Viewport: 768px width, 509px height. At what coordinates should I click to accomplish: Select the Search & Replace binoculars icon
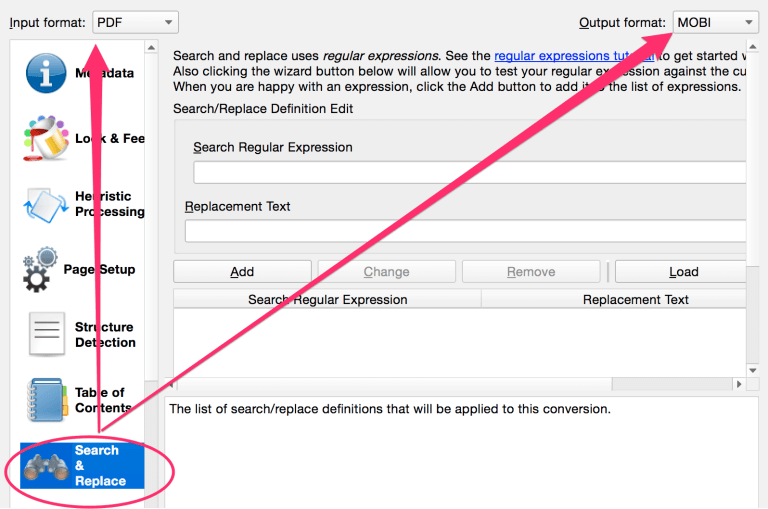click(47, 466)
